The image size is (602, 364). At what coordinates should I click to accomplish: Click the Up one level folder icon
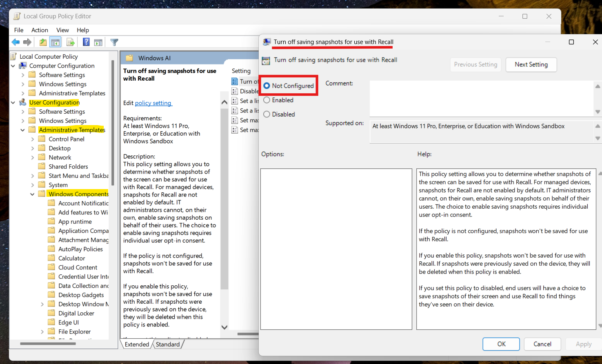tap(43, 42)
